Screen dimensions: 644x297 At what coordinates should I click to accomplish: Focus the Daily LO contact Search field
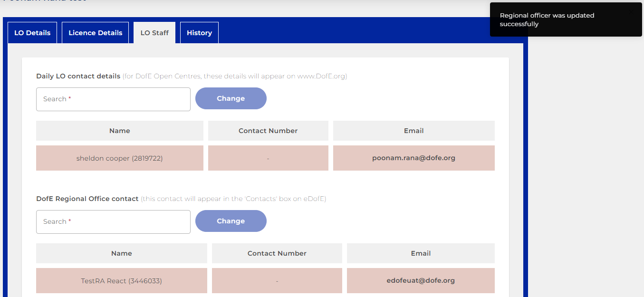tap(113, 99)
